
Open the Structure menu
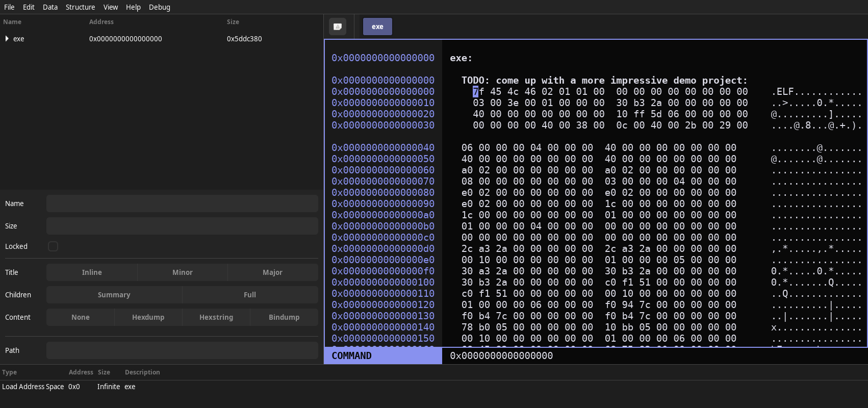tap(80, 7)
